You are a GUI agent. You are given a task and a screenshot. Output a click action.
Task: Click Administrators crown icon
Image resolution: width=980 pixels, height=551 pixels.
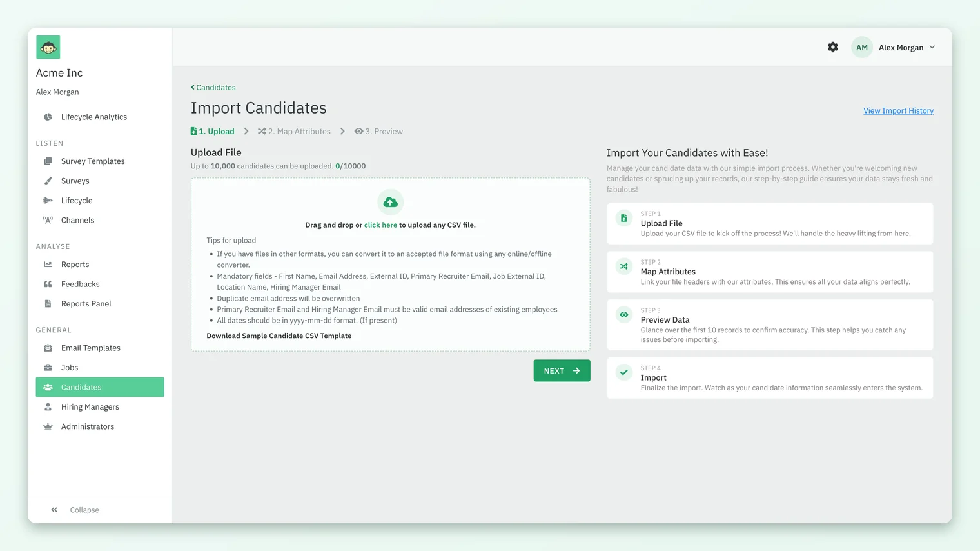point(48,426)
